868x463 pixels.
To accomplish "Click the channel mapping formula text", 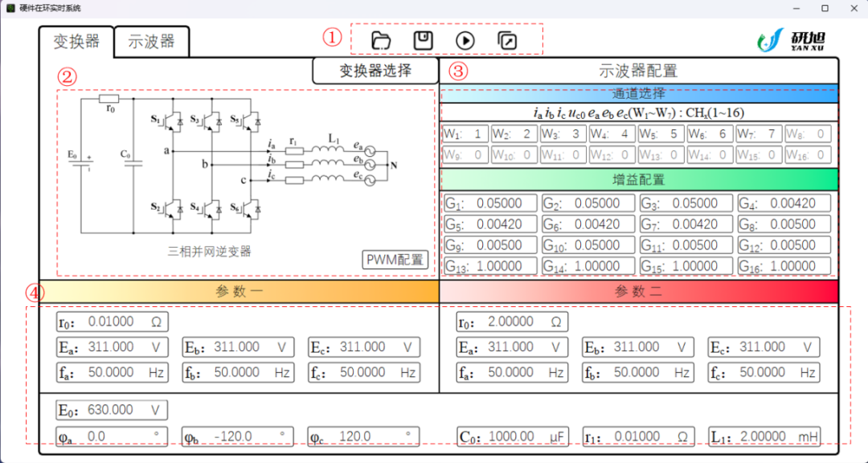I will coord(639,113).
